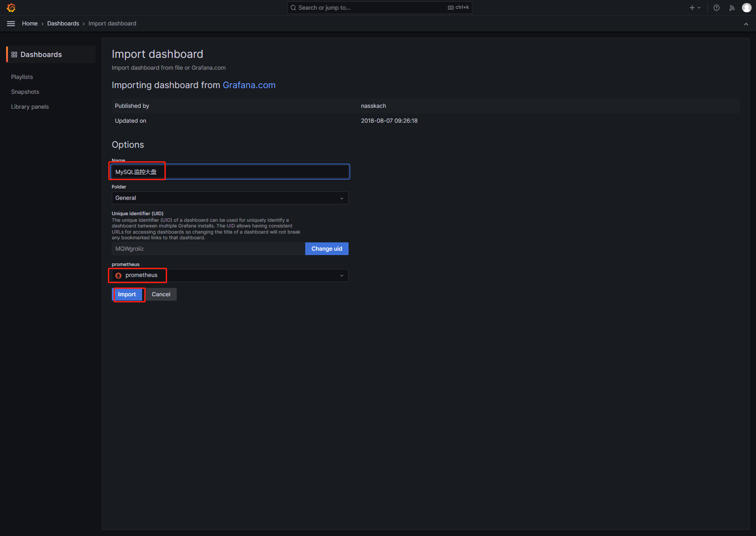Click the Change uid button
Viewport: 756px width, 536px height.
(327, 249)
